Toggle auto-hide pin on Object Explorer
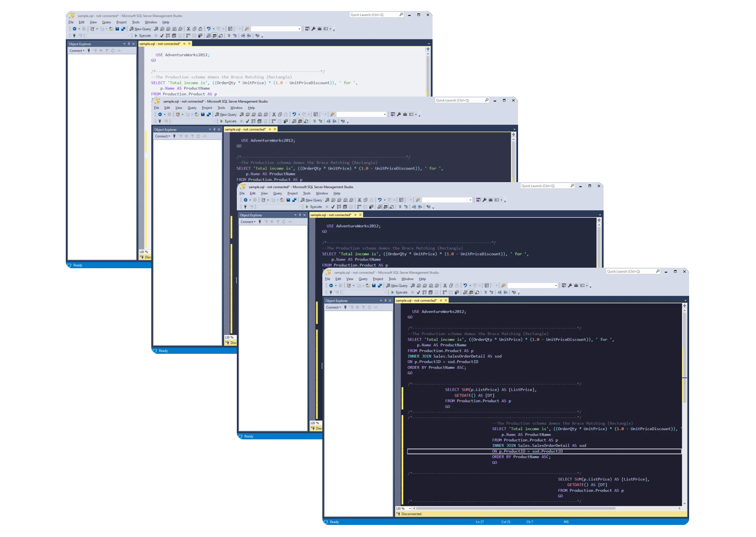 pos(385,301)
